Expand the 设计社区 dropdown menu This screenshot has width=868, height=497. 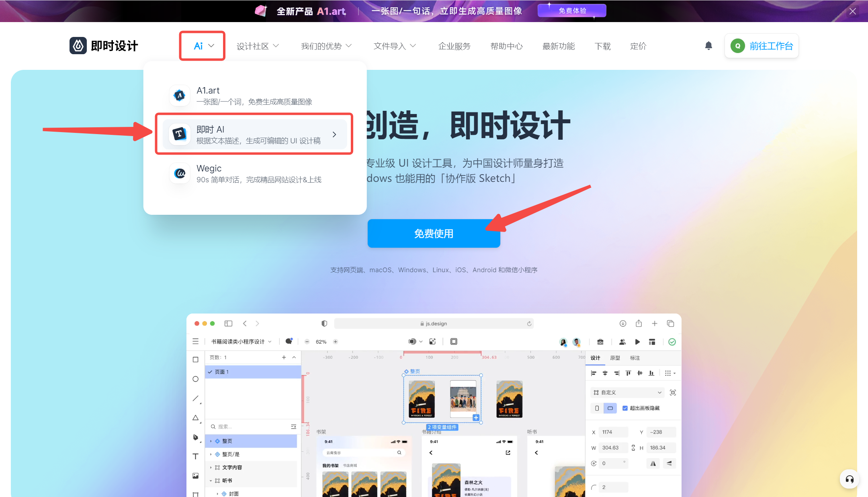pos(258,46)
